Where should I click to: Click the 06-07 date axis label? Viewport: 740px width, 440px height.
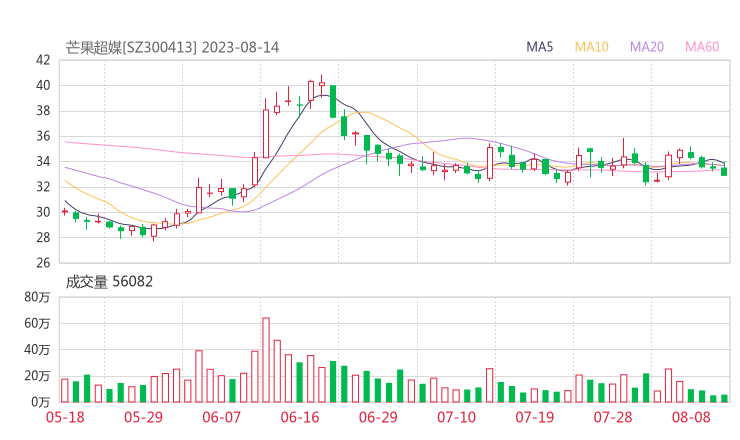click(x=221, y=417)
